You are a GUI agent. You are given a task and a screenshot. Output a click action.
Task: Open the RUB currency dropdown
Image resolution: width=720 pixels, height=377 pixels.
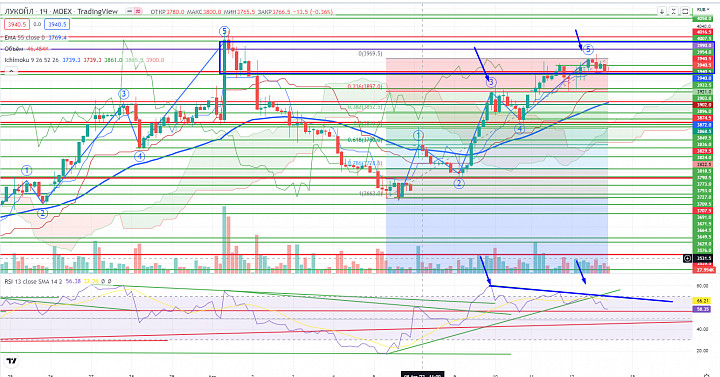click(703, 9)
